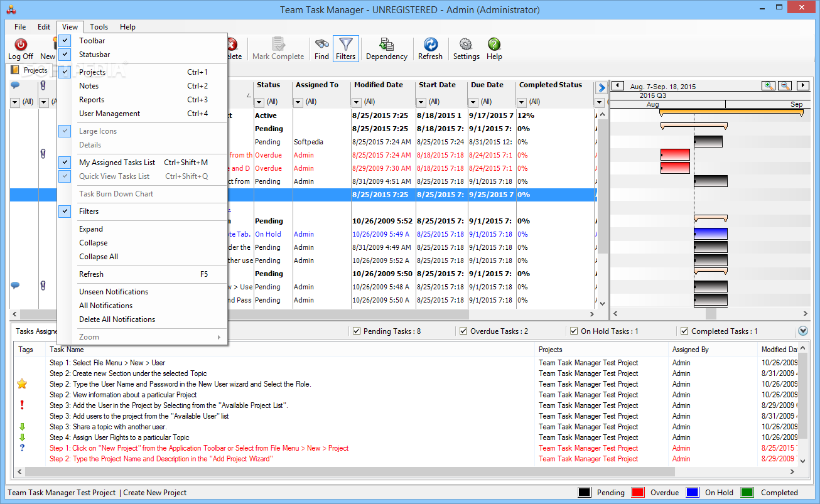
Task: Choose User Management in the View menu
Action: 142,114
